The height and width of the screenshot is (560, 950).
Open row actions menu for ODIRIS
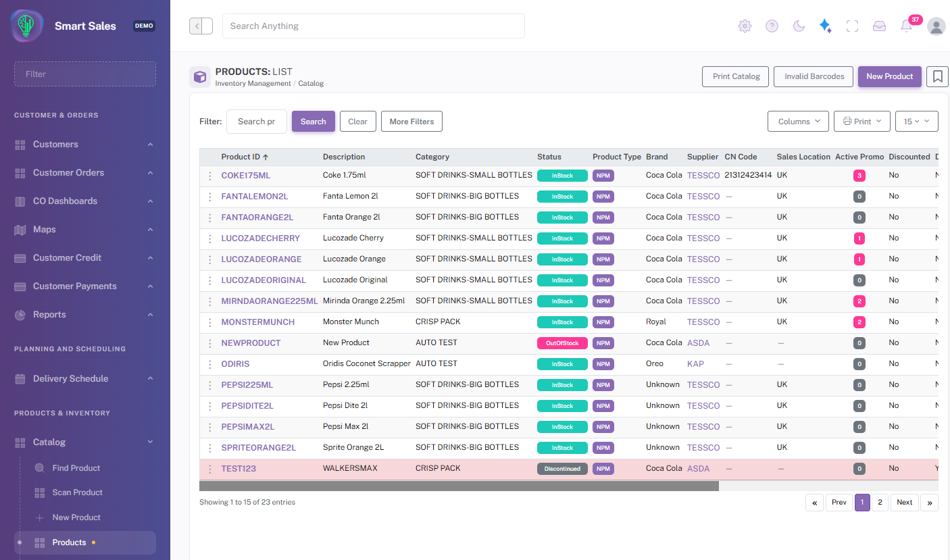[210, 364]
